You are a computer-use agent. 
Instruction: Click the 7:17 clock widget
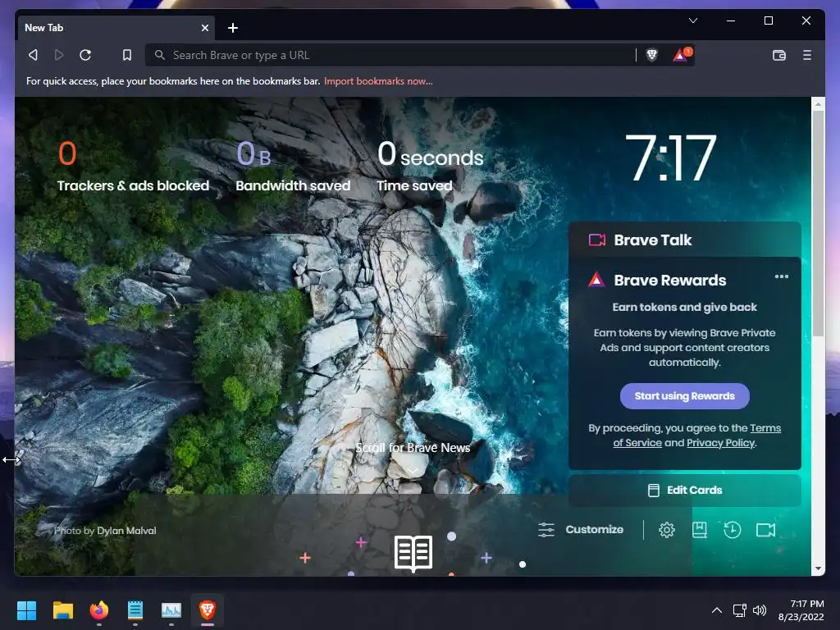click(x=671, y=157)
